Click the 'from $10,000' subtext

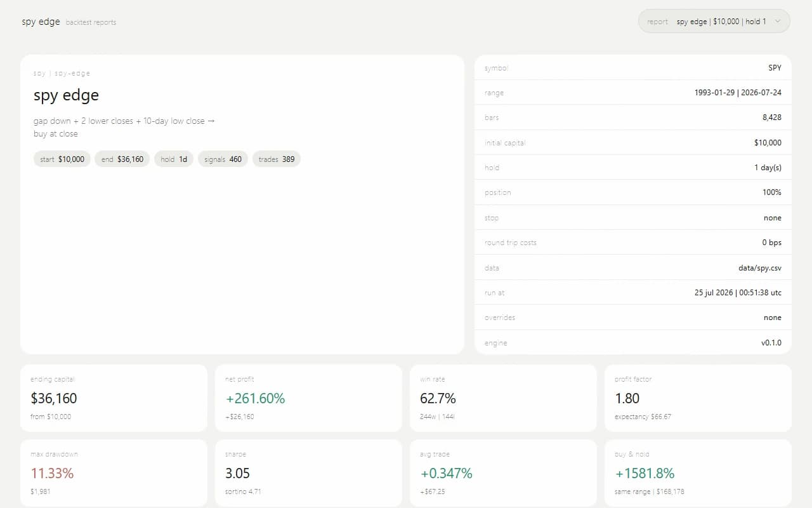pyautogui.click(x=51, y=417)
